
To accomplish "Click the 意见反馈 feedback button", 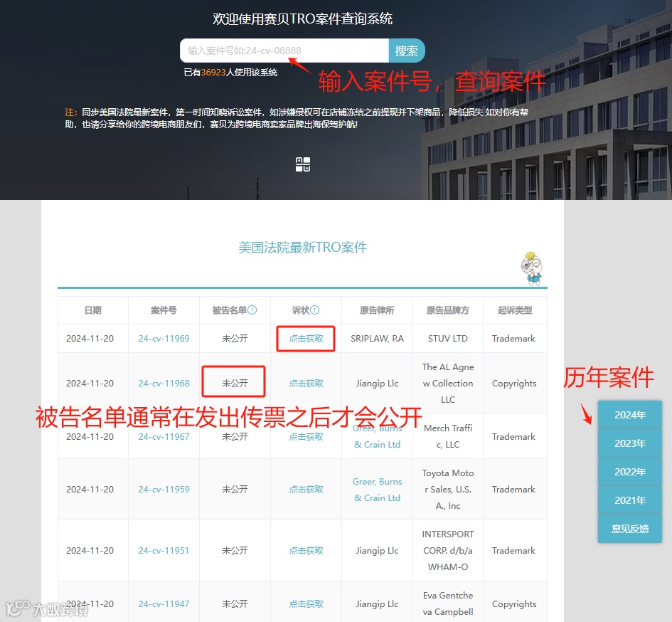I will coord(630,529).
